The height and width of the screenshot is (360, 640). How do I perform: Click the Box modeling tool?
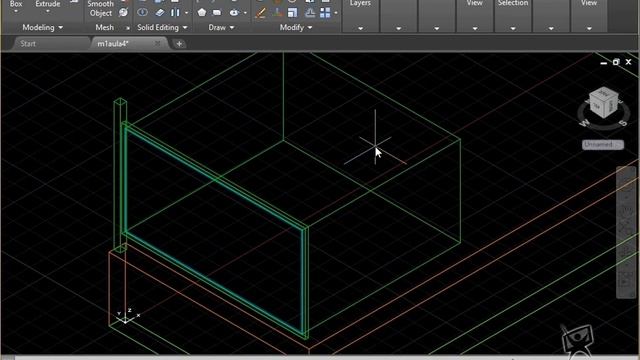point(16,4)
